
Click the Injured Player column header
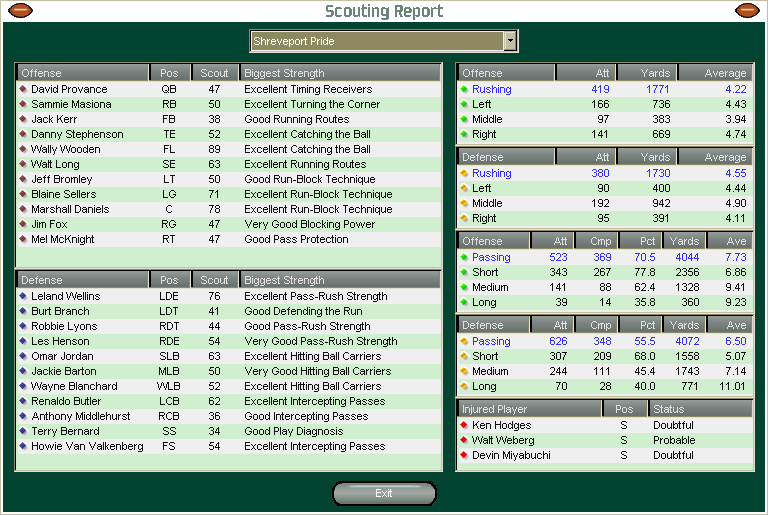(x=529, y=409)
